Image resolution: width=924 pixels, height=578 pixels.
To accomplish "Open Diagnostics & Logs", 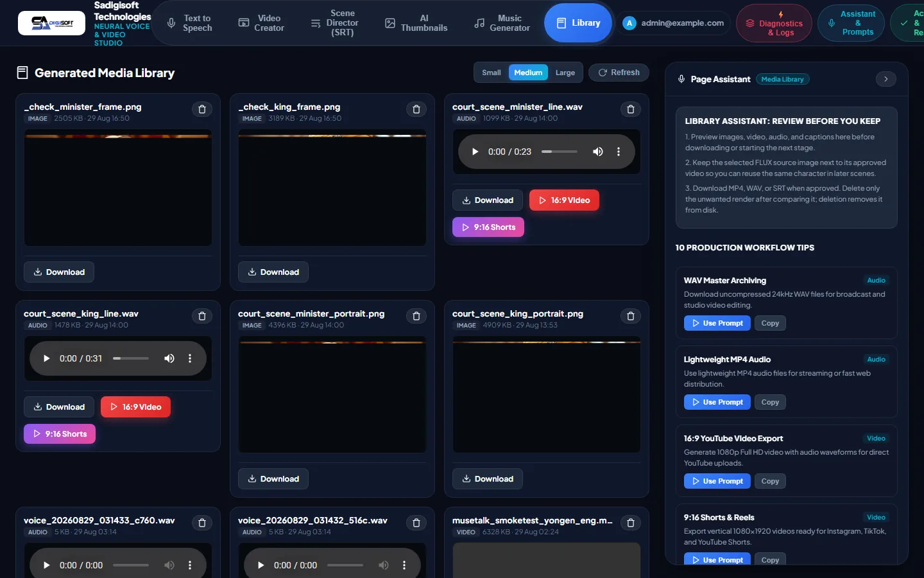I will click(x=774, y=23).
